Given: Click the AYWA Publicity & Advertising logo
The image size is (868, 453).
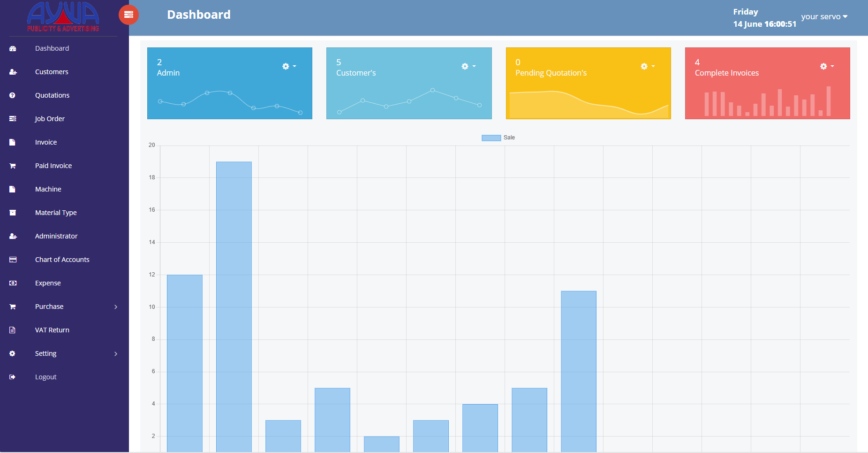Looking at the screenshot, I should pyautogui.click(x=63, y=17).
